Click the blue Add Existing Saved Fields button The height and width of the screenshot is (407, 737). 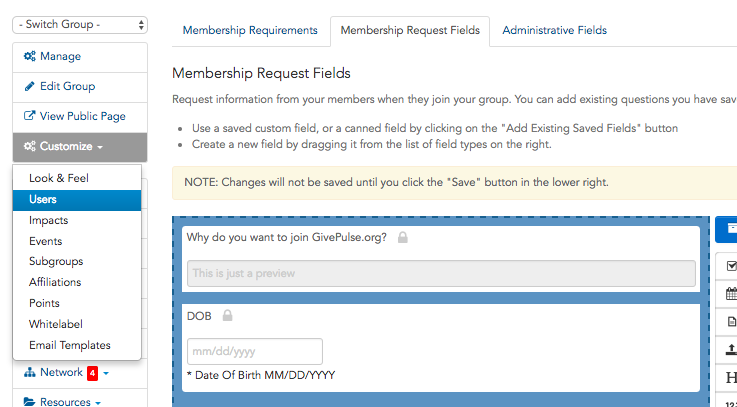[x=726, y=229]
